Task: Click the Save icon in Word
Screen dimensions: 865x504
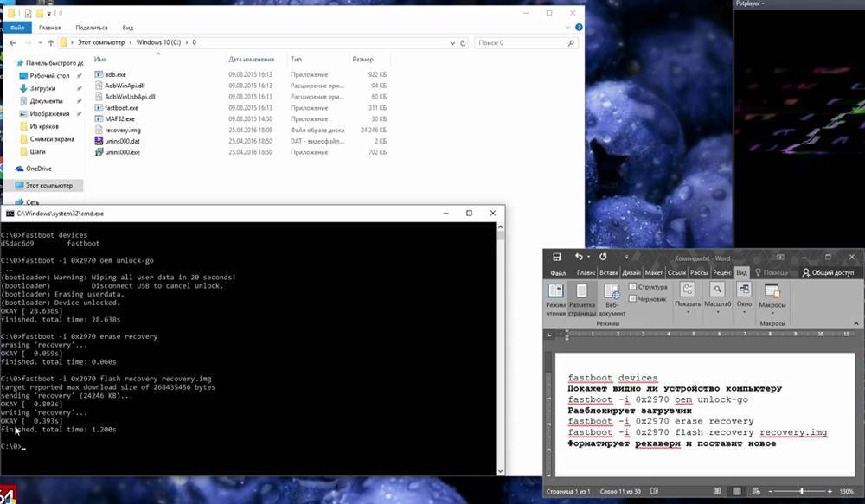Action: (x=556, y=257)
